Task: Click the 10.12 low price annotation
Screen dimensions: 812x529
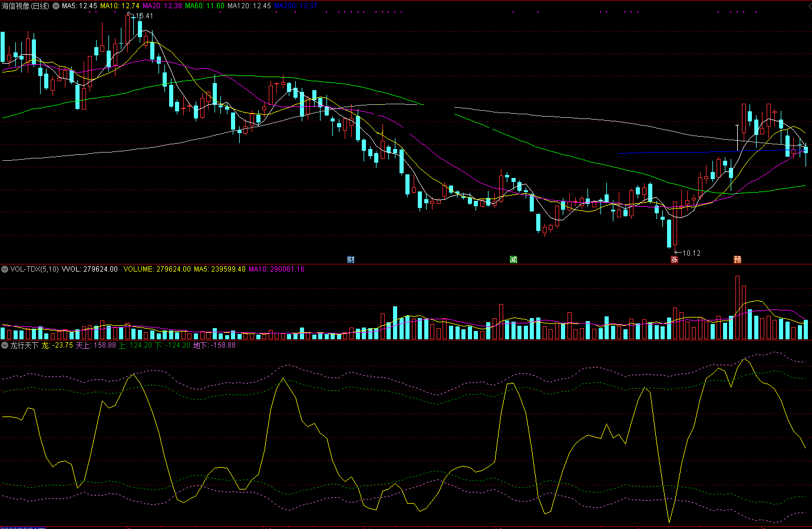Action: pyautogui.click(x=691, y=253)
